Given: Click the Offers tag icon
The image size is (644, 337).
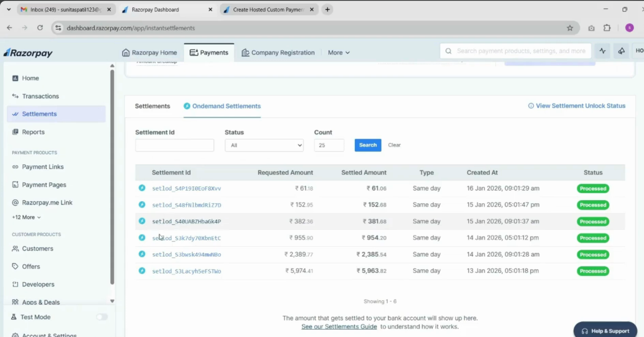Looking at the screenshot, I should [x=15, y=266].
